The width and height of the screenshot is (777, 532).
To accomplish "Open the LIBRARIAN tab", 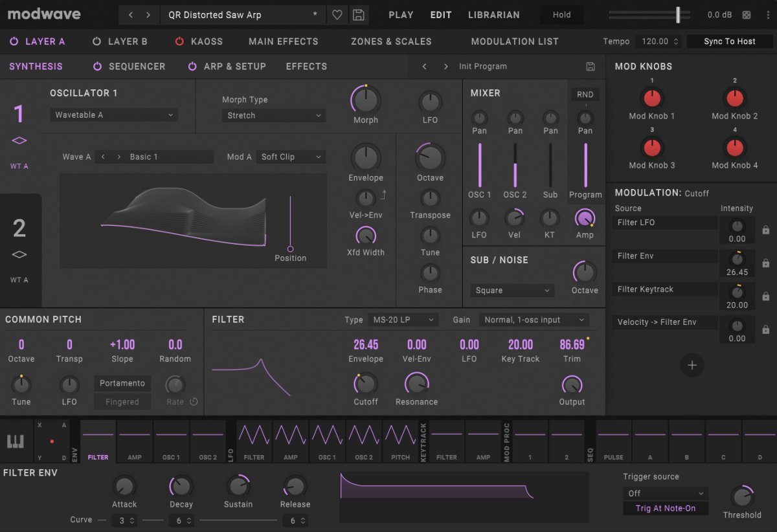I will click(x=494, y=15).
